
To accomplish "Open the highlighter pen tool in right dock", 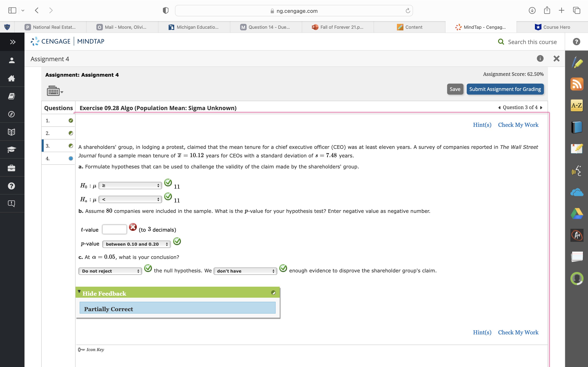I will [x=577, y=62].
